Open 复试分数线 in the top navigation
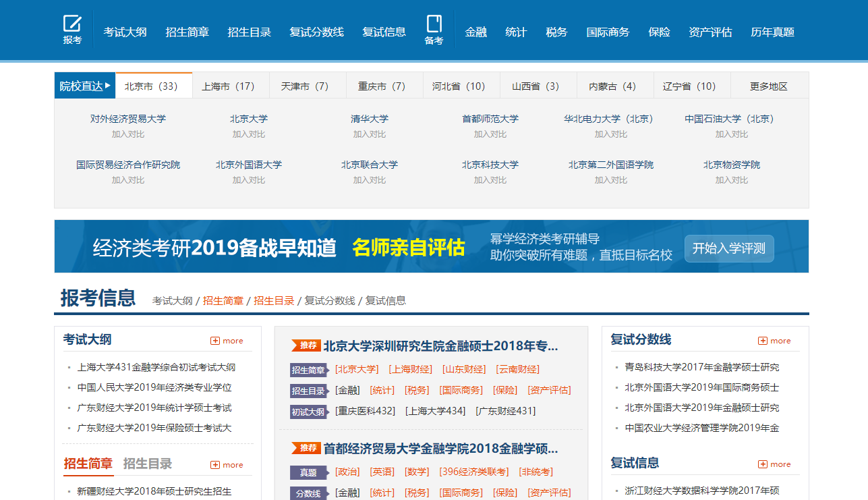This screenshot has height=500, width=868. coord(316,32)
